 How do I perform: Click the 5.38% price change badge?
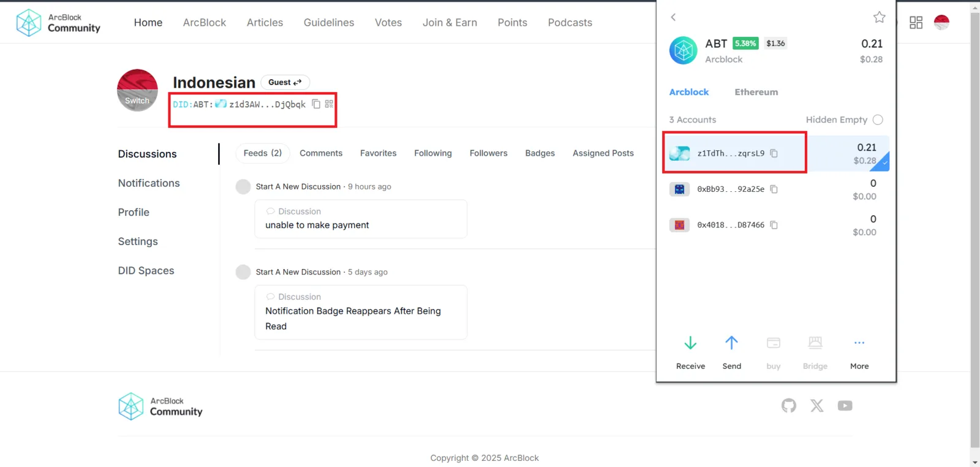pyautogui.click(x=745, y=44)
